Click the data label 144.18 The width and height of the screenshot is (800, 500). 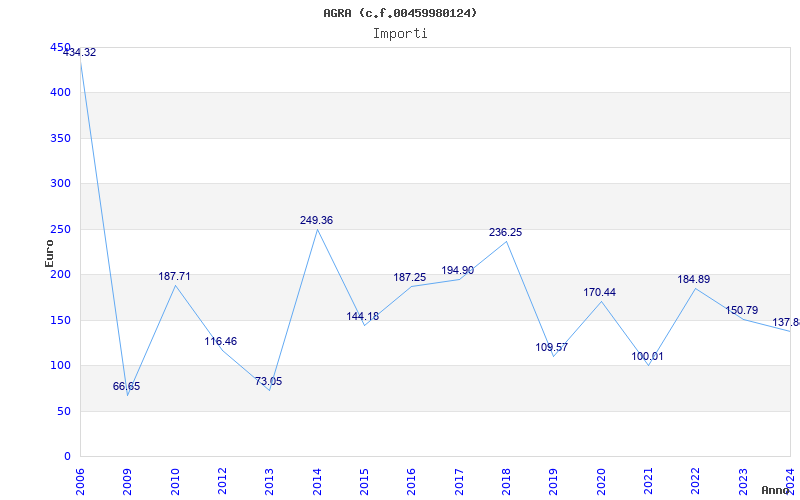363,316
